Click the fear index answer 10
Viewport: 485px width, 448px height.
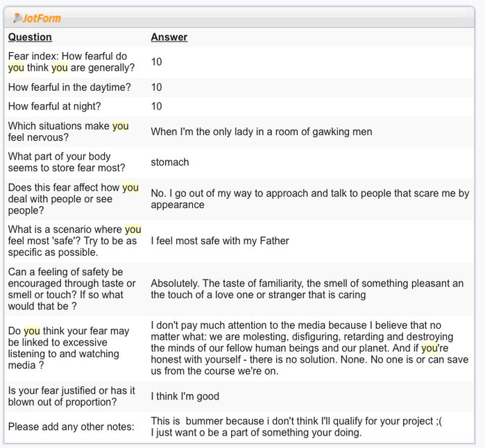tap(157, 62)
